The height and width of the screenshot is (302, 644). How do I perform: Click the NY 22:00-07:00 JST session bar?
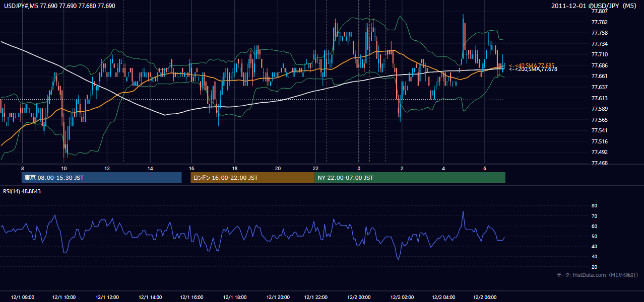pos(410,178)
